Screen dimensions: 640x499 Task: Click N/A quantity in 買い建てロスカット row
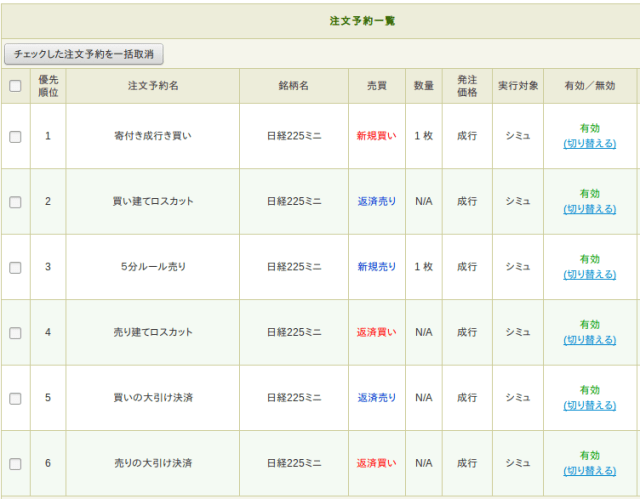point(424,201)
